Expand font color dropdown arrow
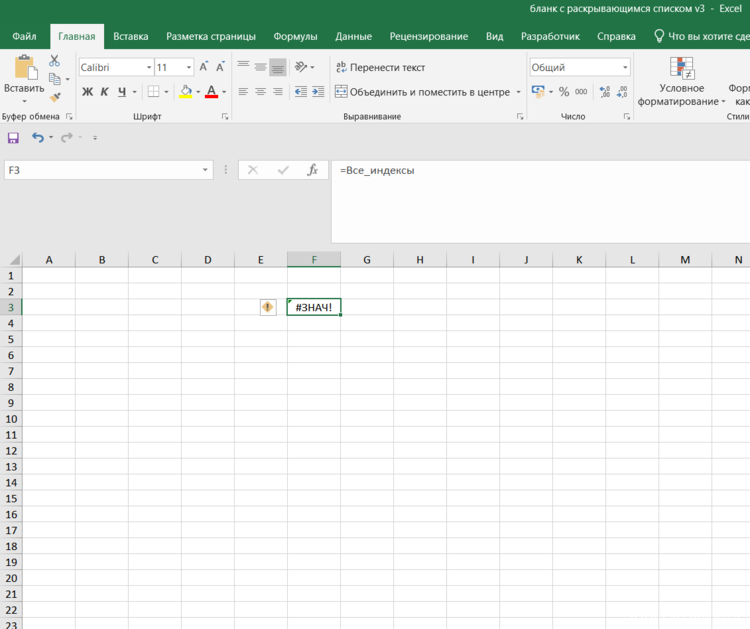The height and width of the screenshot is (629, 750). pyautogui.click(x=224, y=91)
